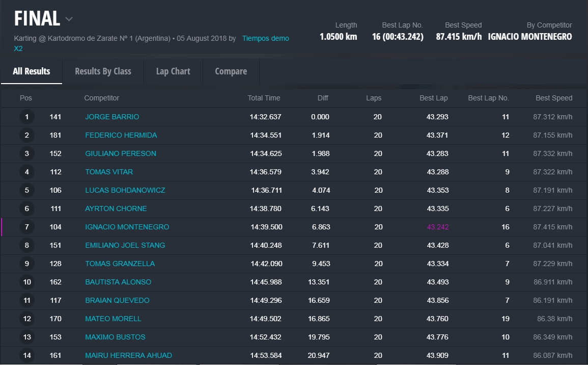This screenshot has height=365, width=588.
Task: Open the Compare tab
Action: [231, 71]
